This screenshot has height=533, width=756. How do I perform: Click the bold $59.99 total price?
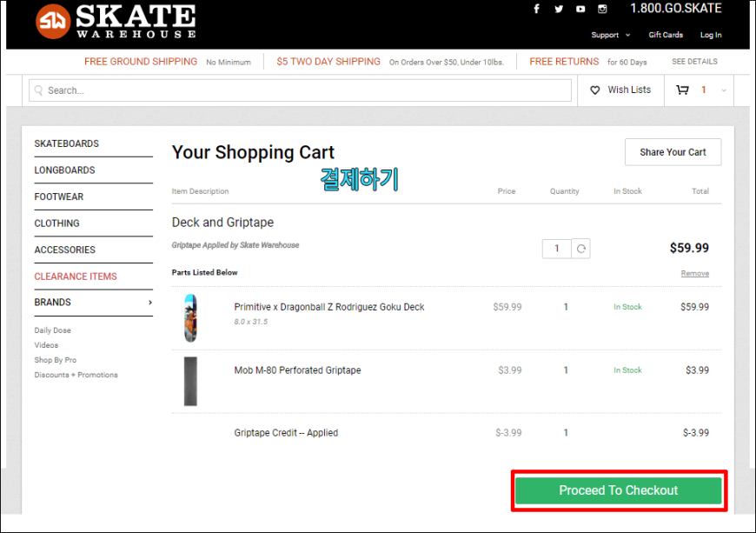coord(689,248)
